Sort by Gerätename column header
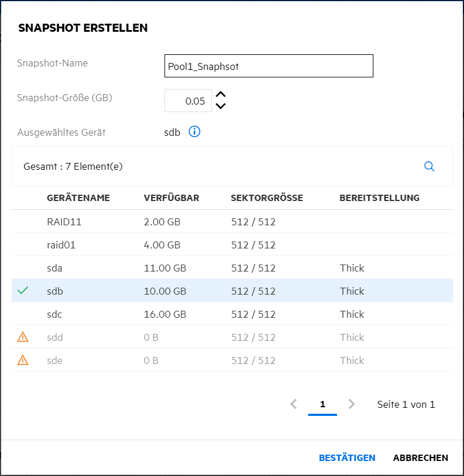The image size is (464, 476). [78, 198]
